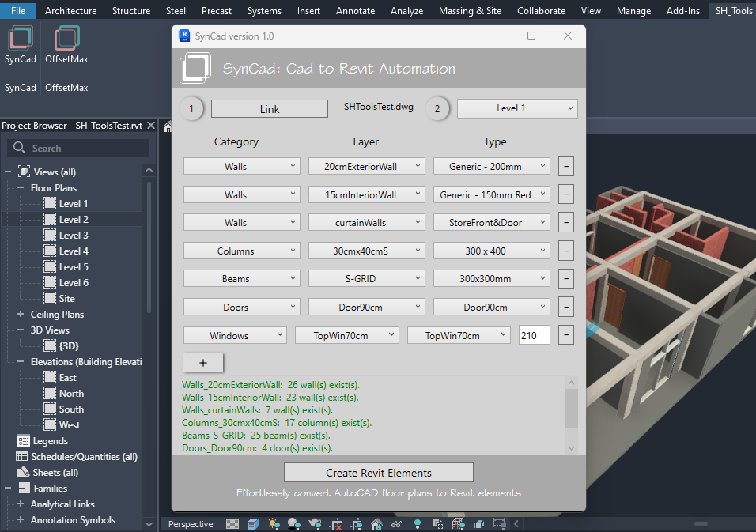
Task: Toggle Show Crop Region icon
Action: pos(357,524)
